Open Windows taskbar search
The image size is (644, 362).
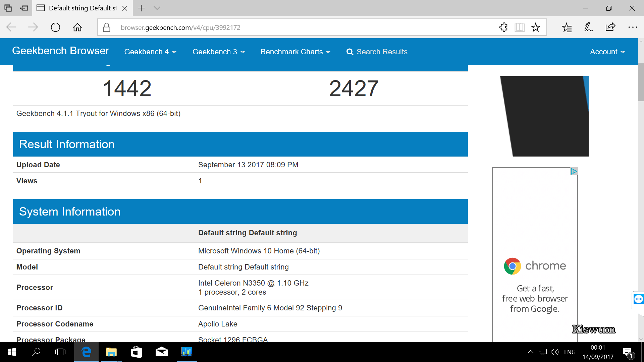coord(36,352)
